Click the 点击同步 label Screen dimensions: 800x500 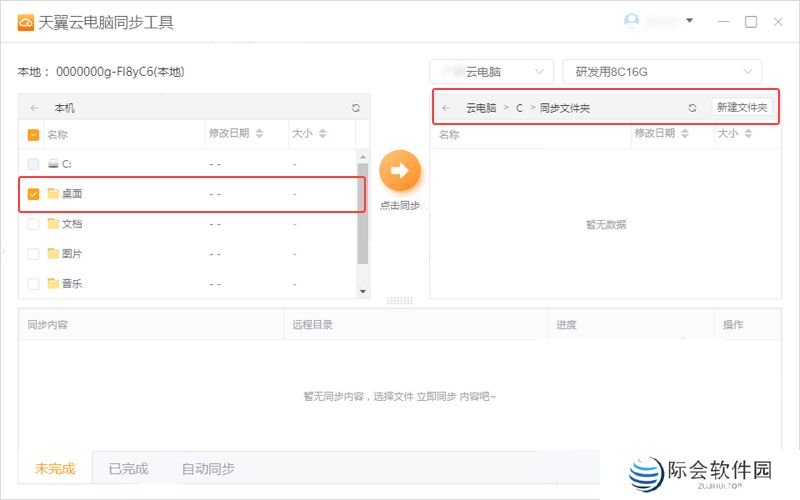point(400,206)
